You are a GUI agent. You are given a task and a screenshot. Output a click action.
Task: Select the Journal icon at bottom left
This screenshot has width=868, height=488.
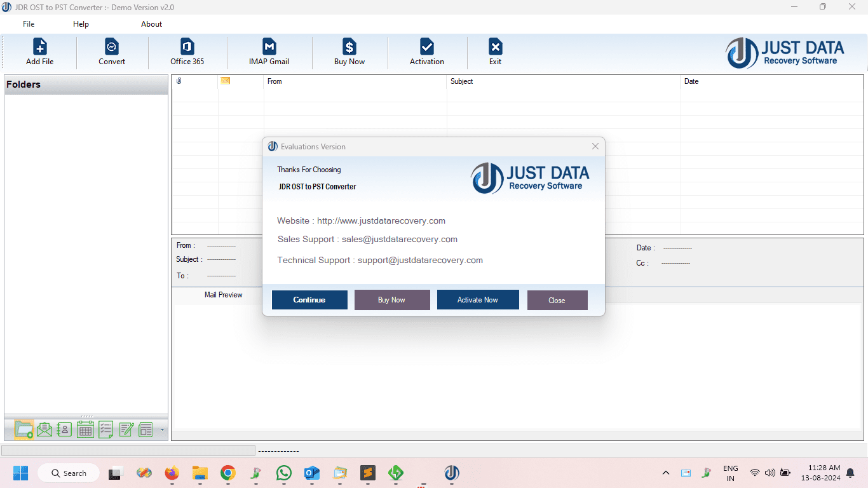(x=125, y=429)
